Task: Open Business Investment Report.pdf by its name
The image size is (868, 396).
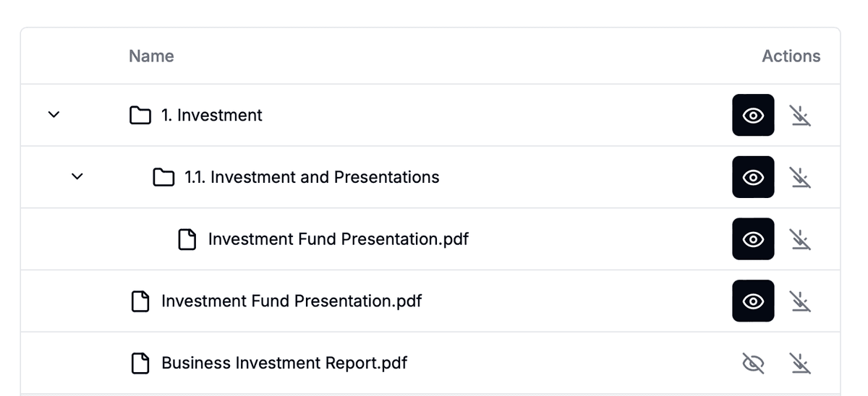Action: click(x=284, y=363)
